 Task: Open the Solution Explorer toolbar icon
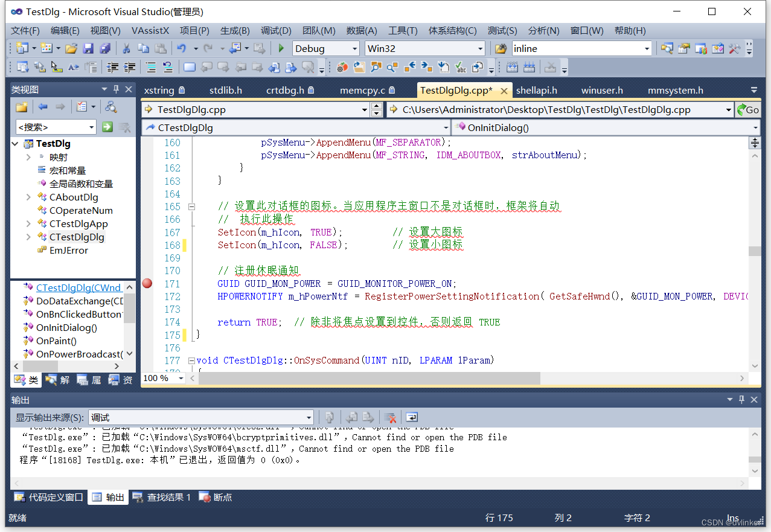(667, 48)
